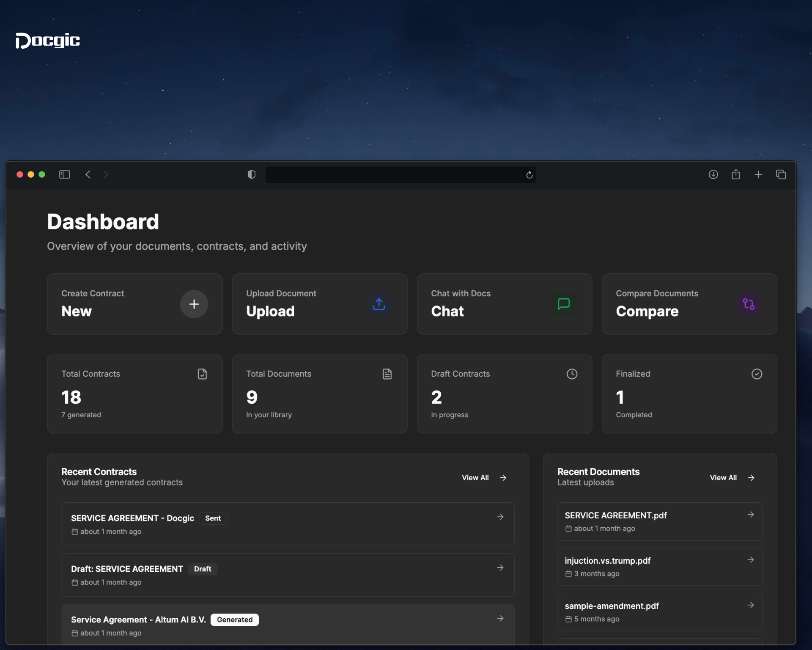Open the browser download manager icon
812x650 pixels.
713,174
